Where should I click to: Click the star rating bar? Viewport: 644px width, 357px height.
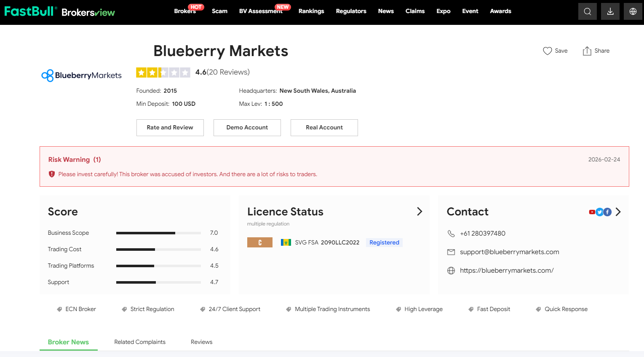point(163,72)
